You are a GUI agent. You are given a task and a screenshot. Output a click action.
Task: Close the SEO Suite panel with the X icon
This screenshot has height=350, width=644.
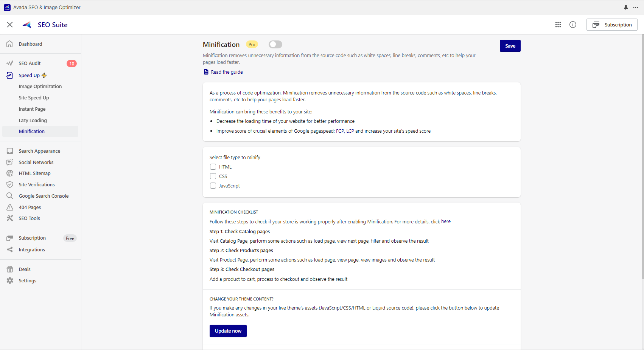[x=10, y=25]
